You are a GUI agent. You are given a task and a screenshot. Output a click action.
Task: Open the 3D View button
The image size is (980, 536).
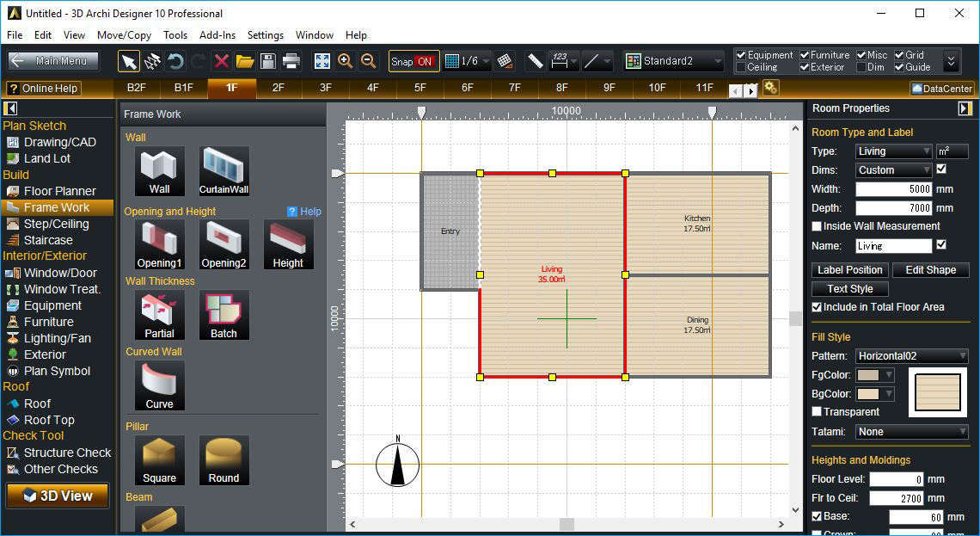tap(58, 496)
